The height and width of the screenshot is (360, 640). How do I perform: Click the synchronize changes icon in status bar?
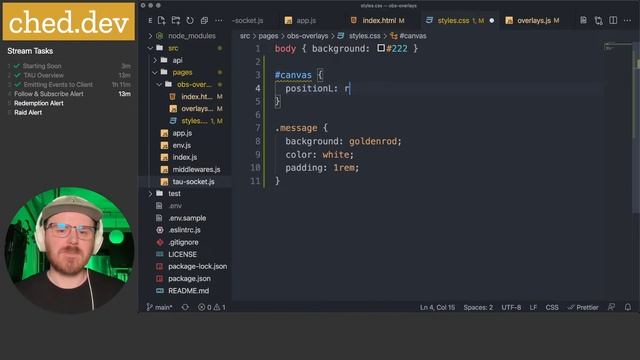(x=185, y=307)
